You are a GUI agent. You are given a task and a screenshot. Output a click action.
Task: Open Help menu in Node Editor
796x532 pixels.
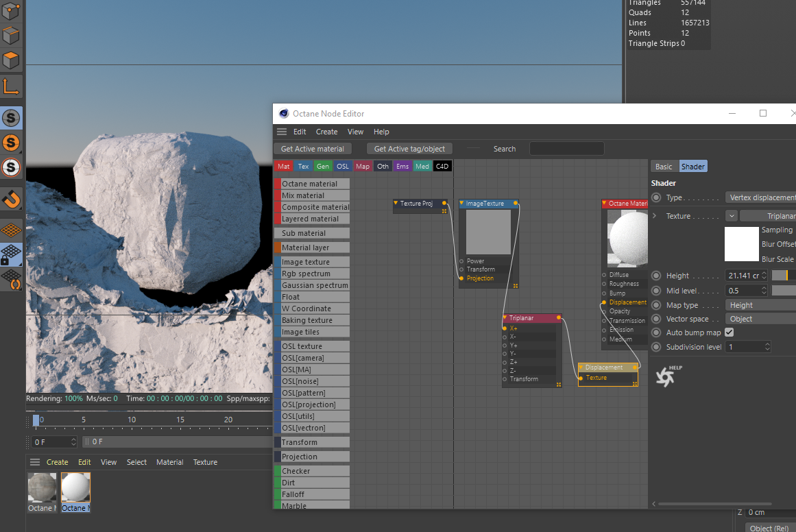(381, 132)
